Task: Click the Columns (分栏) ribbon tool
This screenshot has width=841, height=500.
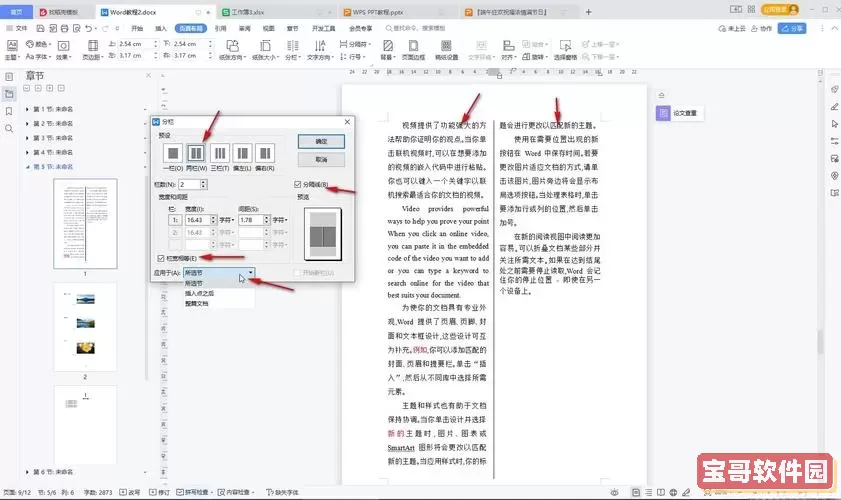Action: [x=292, y=49]
